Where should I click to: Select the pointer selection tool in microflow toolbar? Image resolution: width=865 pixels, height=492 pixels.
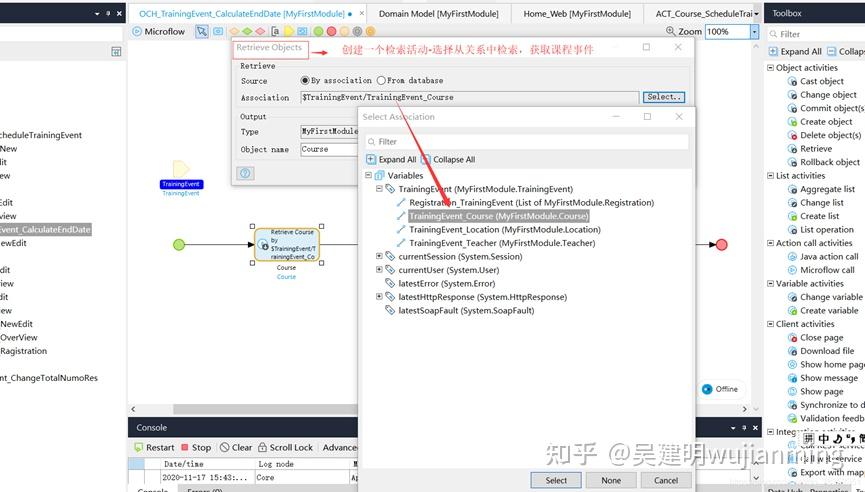[202, 31]
